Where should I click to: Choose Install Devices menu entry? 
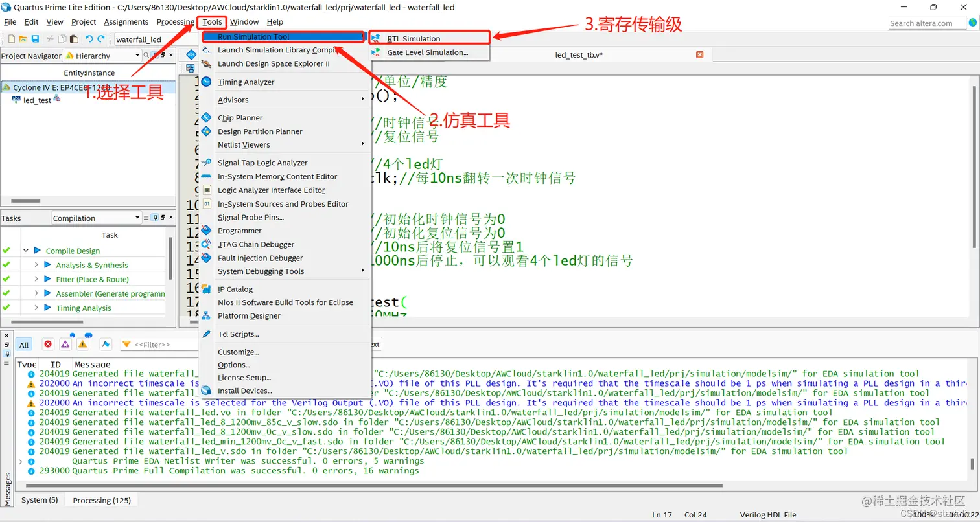coord(245,391)
